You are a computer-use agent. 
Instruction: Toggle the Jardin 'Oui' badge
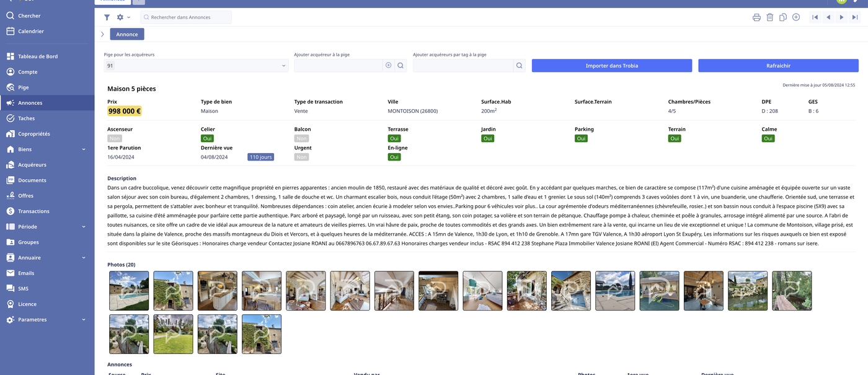point(488,139)
